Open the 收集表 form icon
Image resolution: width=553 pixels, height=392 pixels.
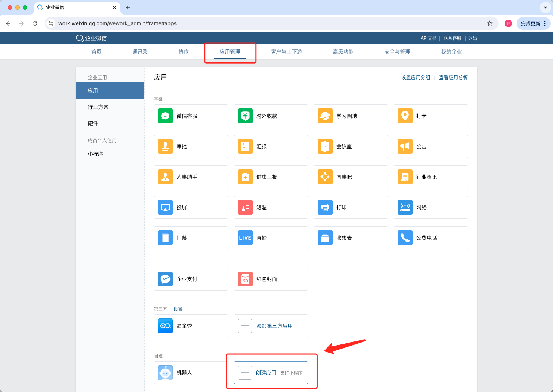325,238
